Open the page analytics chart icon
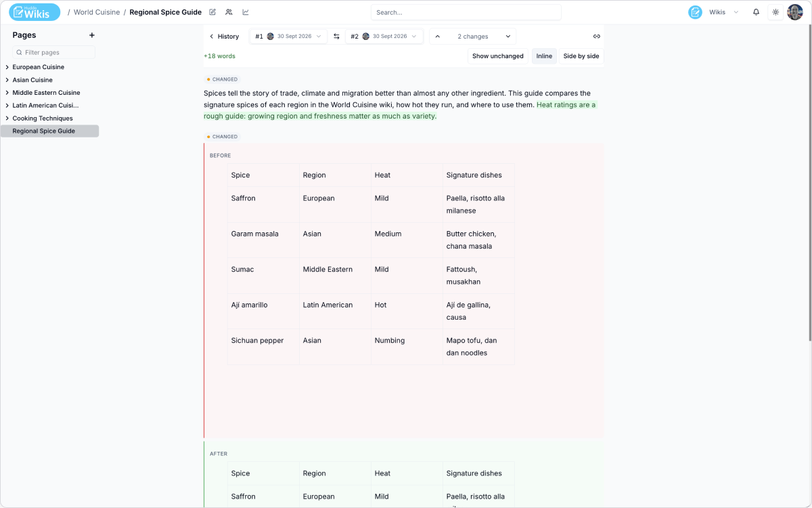Screen dimensions: 812x508 tap(246, 12)
